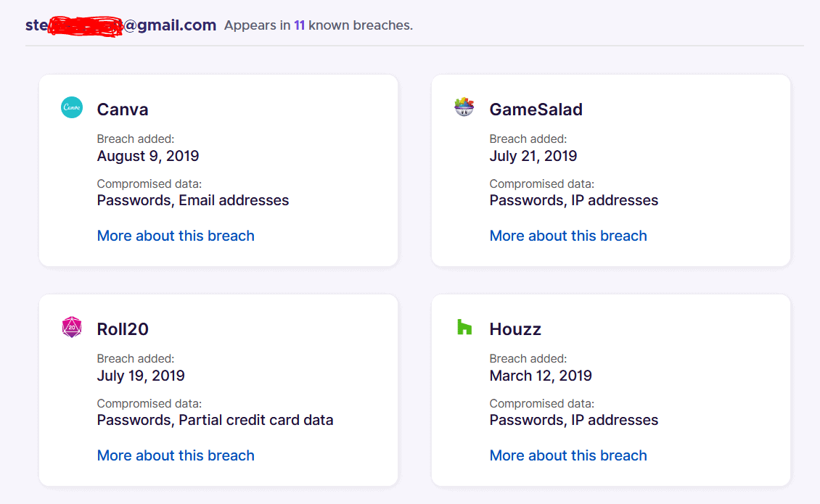This screenshot has width=820, height=504.
Task: Click the August 9, 2019 breach date
Action: [x=148, y=156]
